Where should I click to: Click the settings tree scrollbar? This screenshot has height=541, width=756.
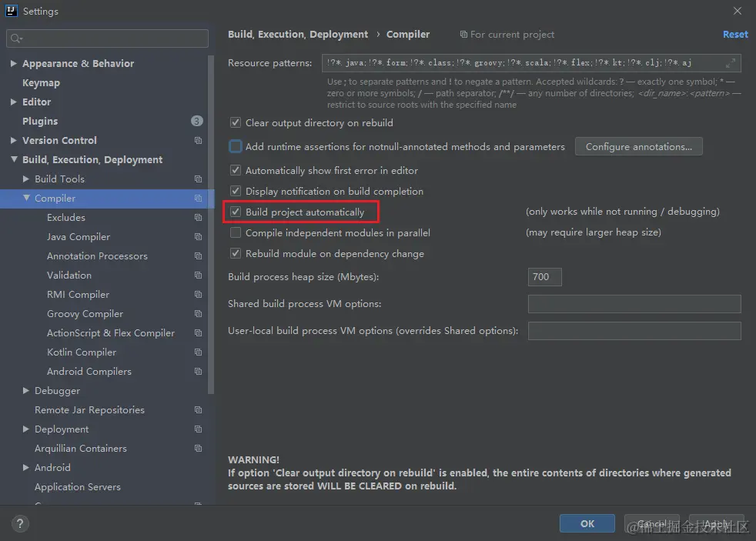coord(211,225)
